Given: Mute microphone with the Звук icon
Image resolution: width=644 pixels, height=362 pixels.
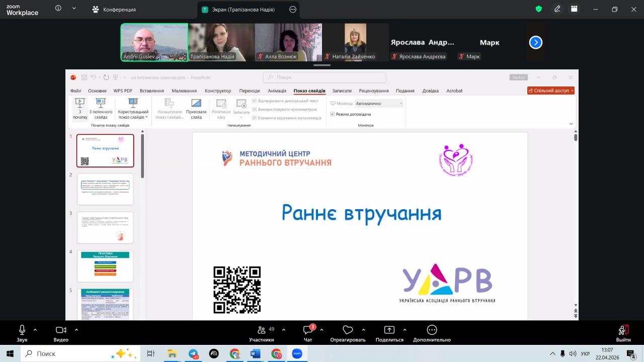Looking at the screenshot, I should (22, 330).
